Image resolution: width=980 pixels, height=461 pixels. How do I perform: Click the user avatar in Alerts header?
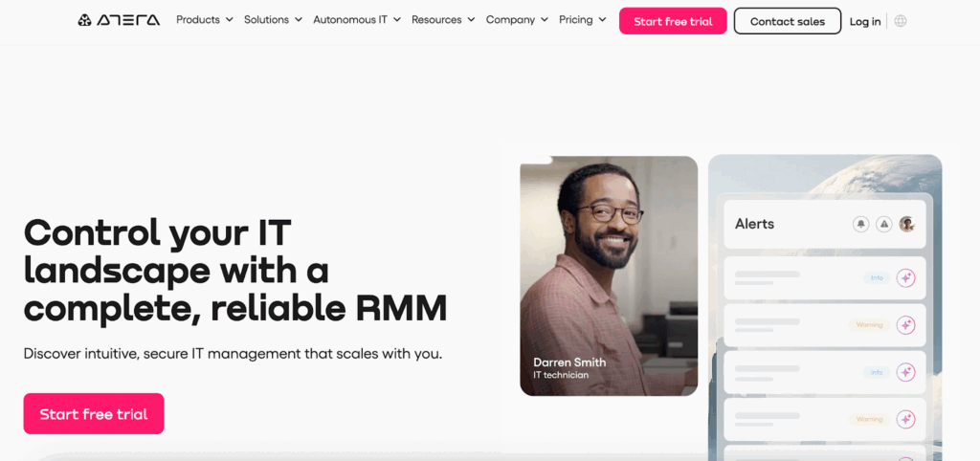[x=907, y=224]
